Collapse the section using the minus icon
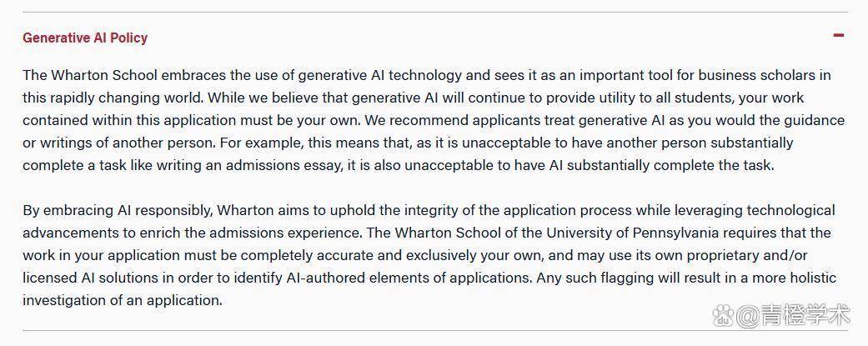 (x=839, y=35)
